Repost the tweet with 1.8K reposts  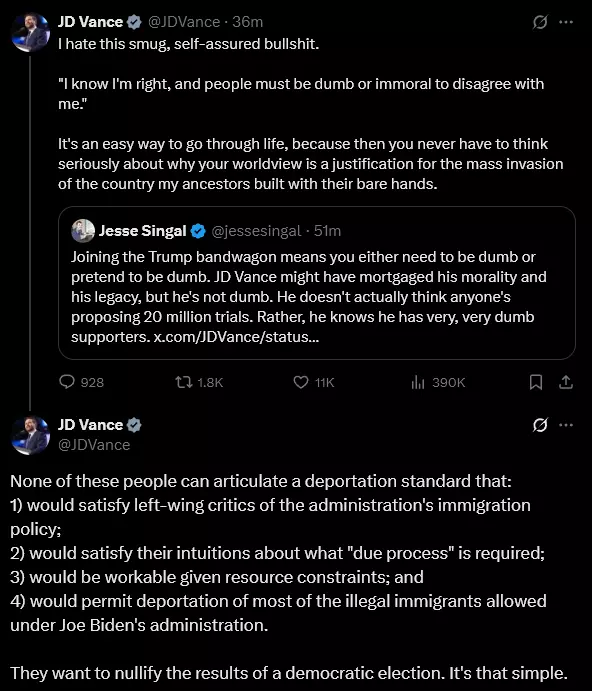(x=184, y=382)
